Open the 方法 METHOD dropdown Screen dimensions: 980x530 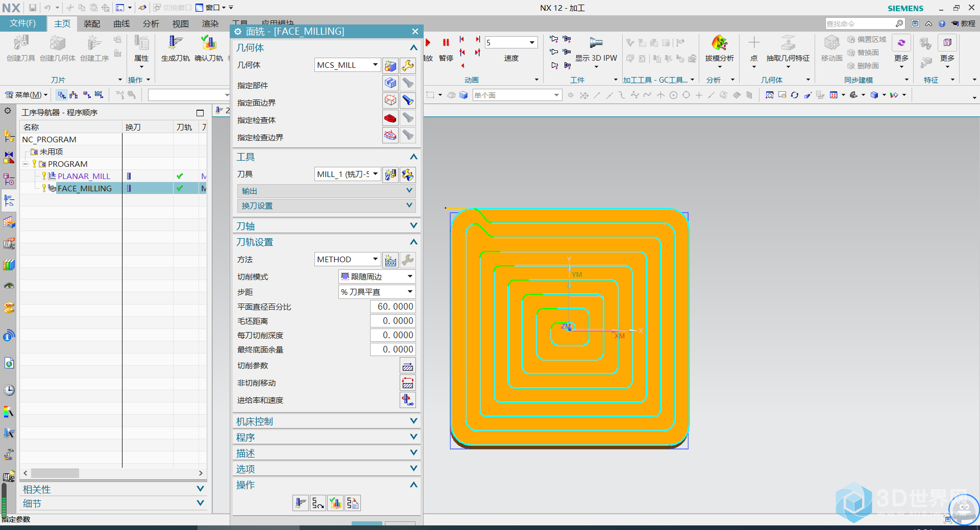(x=375, y=259)
